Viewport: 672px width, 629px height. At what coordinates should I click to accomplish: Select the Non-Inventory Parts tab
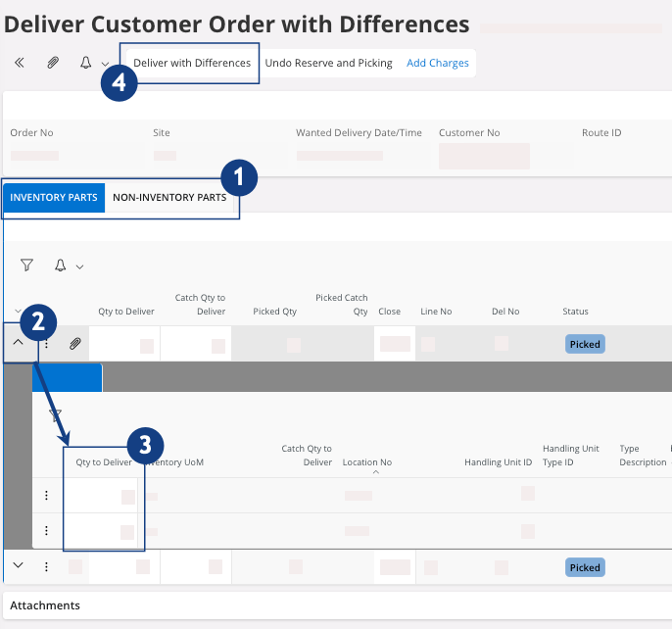[169, 198]
